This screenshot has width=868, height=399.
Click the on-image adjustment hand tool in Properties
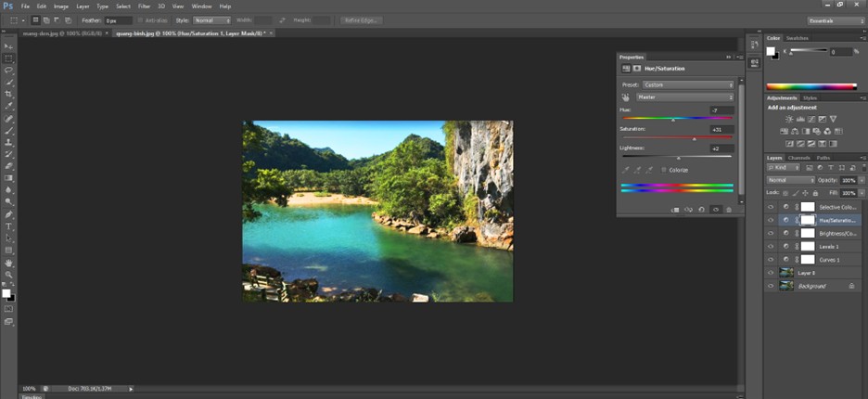(x=626, y=97)
